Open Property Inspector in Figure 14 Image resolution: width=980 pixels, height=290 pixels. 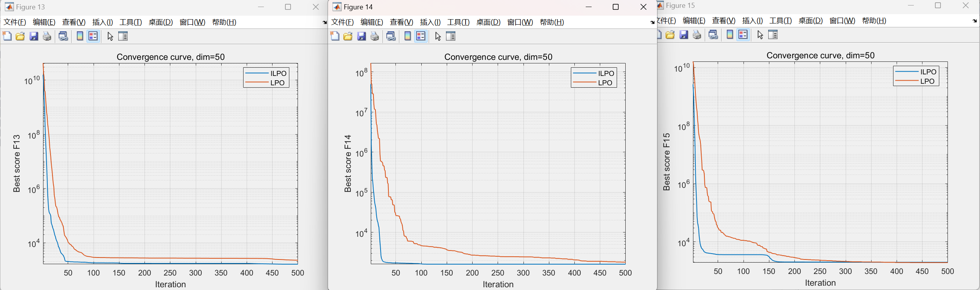[x=451, y=36]
